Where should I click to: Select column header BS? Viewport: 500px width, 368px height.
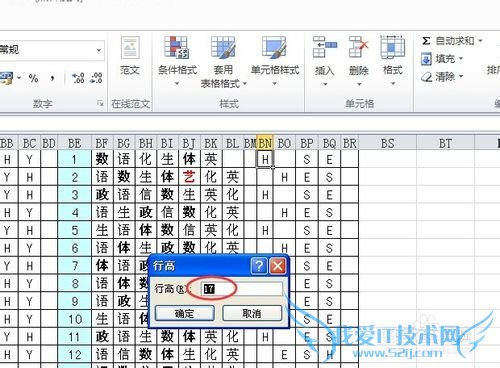(387, 143)
